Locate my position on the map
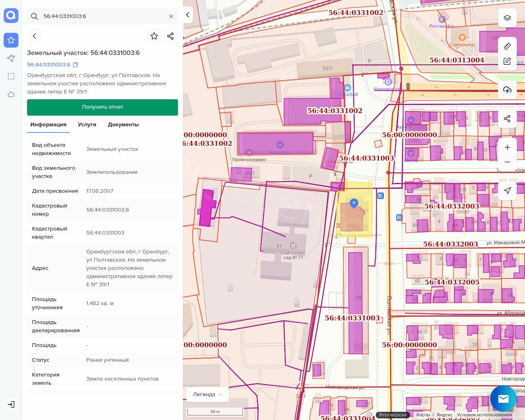Image resolution: width=525 pixels, height=420 pixels. [507, 190]
